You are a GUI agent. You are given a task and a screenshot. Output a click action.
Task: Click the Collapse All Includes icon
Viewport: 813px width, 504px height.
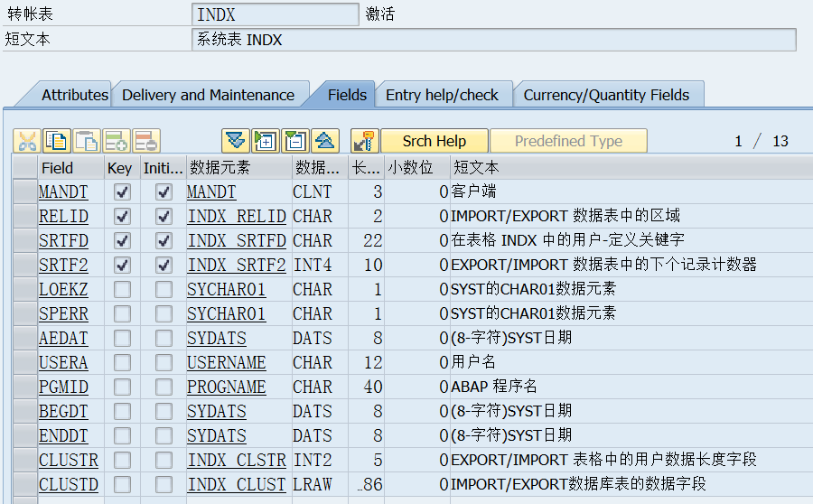pos(325,141)
